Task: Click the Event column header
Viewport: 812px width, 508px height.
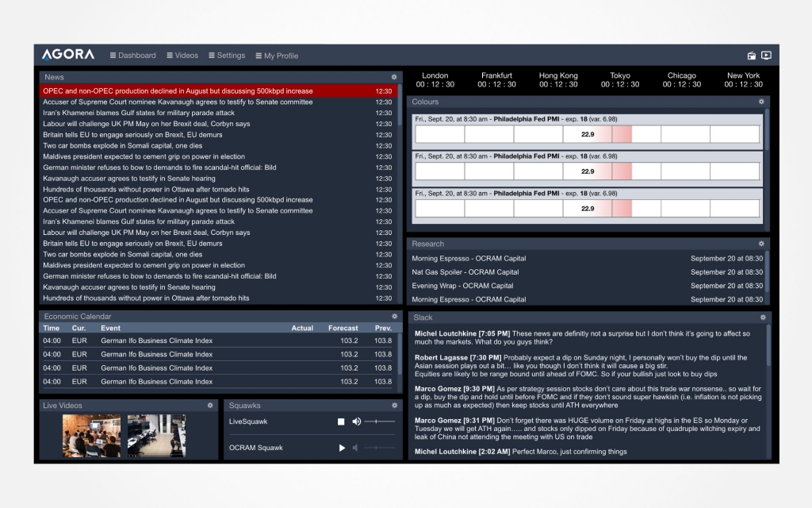Action: (111, 328)
